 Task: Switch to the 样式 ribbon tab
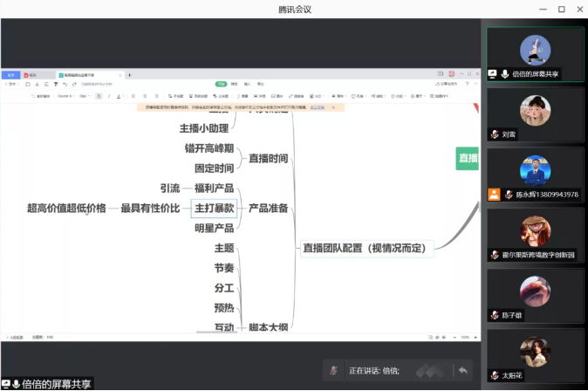(x=234, y=84)
